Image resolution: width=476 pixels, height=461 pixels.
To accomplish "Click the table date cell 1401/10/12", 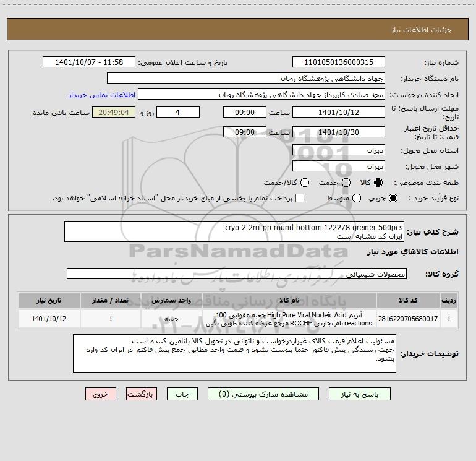I will [x=49, y=319].
